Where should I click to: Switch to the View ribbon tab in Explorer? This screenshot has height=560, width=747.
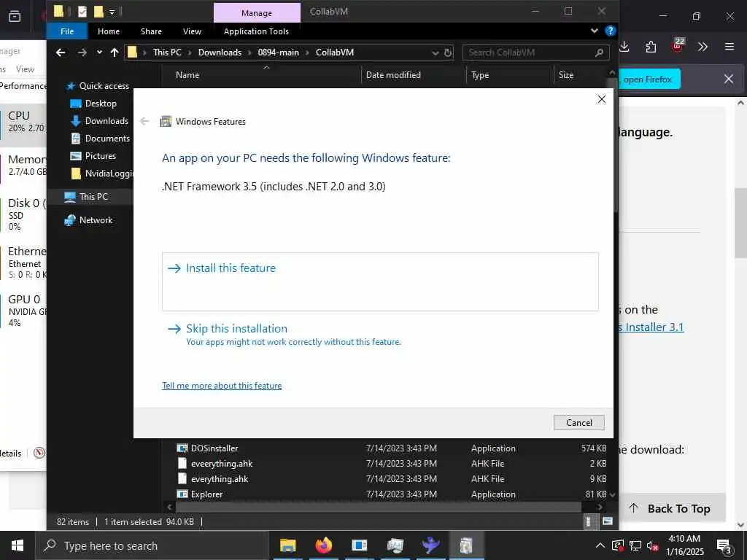[x=192, y=31]
